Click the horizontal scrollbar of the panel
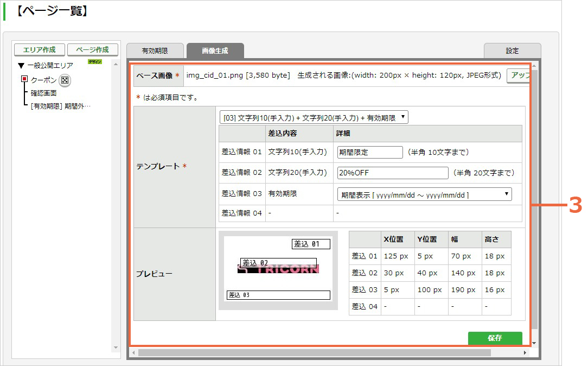The image size is (588, 366). (x=314, y=353)
